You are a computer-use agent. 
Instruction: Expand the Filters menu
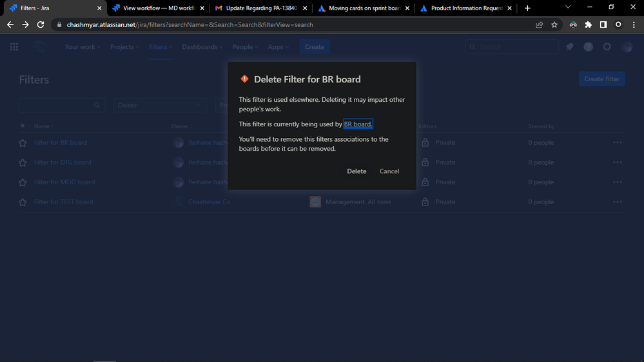(160, 47)
